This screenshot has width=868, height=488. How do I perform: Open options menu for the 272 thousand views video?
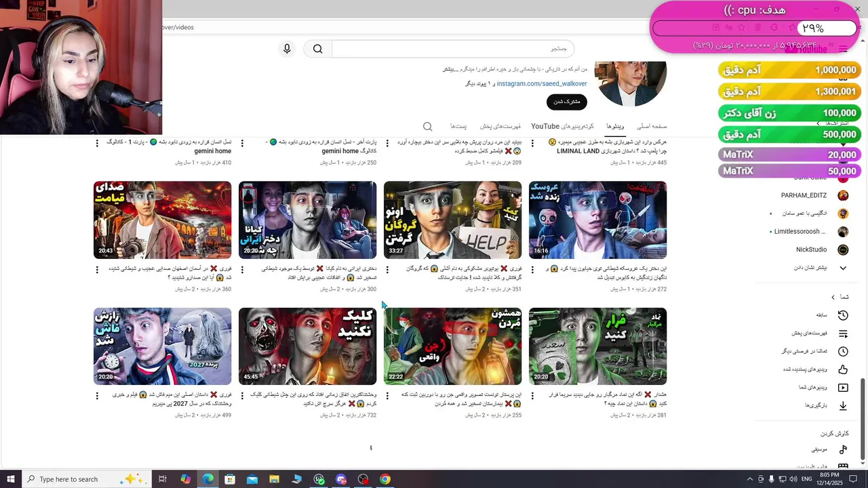pos(532,270)
